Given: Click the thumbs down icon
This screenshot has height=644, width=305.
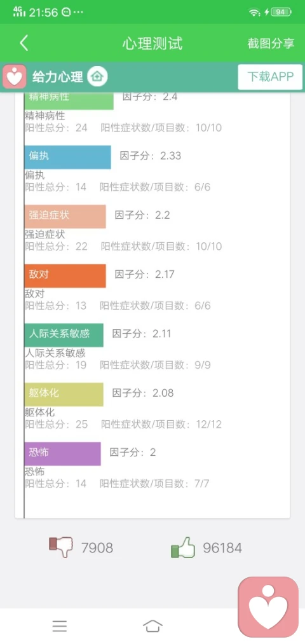Looking at the screenshot, I should [x=61, y=547].
